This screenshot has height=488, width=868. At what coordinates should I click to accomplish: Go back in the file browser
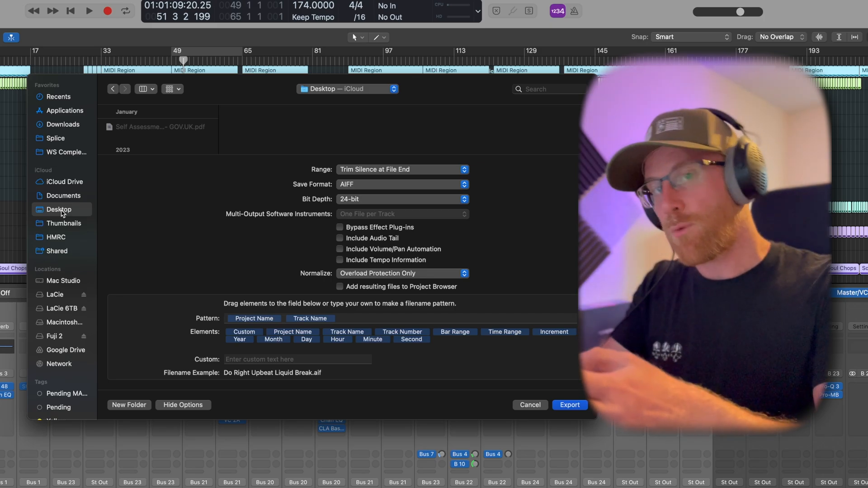tap(113, 89)
